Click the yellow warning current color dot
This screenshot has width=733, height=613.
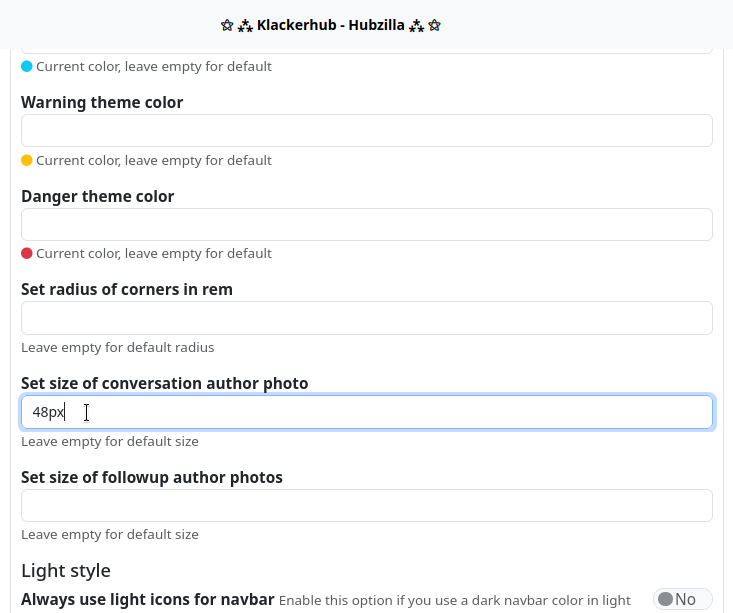27,160
